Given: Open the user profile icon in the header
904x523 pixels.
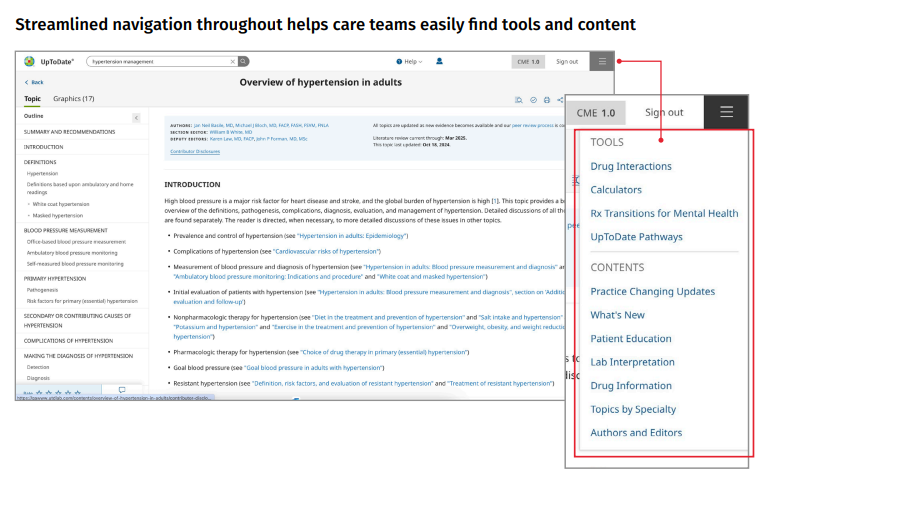Looking at the screenshot, I should coord(439,61).
